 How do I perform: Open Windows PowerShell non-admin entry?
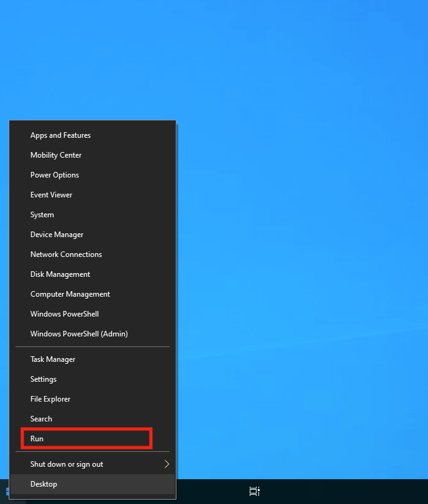[93, 314]
